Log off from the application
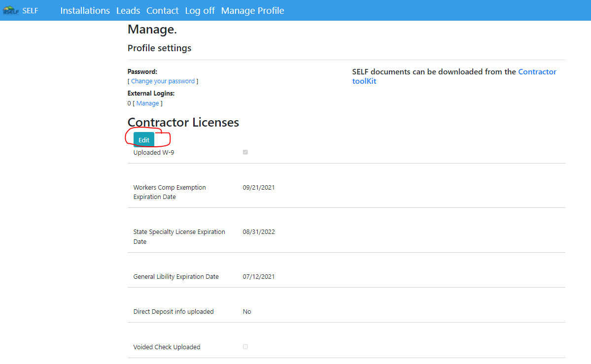This screenshot has width=591, height=364. click(199, 10)
